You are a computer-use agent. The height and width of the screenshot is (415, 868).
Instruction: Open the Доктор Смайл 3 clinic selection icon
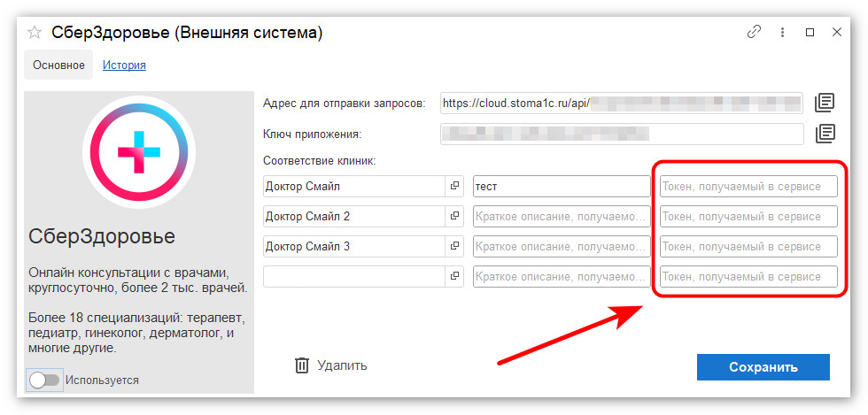tap(454, 246)
